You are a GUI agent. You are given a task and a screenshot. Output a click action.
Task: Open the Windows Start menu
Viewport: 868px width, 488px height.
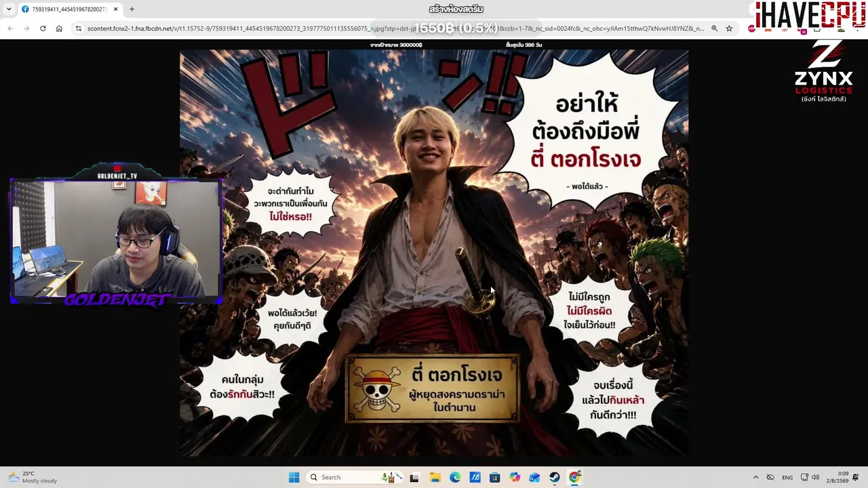pos(294,477)
